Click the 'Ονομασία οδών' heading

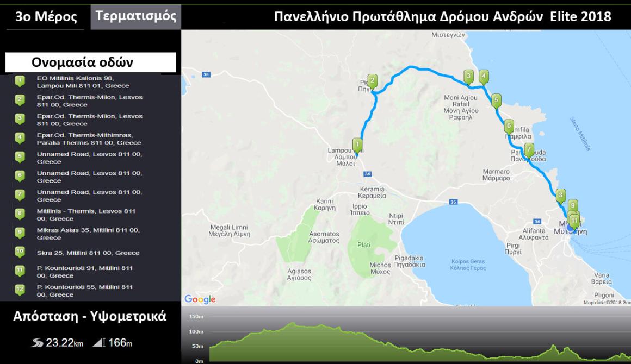click(x=82, y=62)
